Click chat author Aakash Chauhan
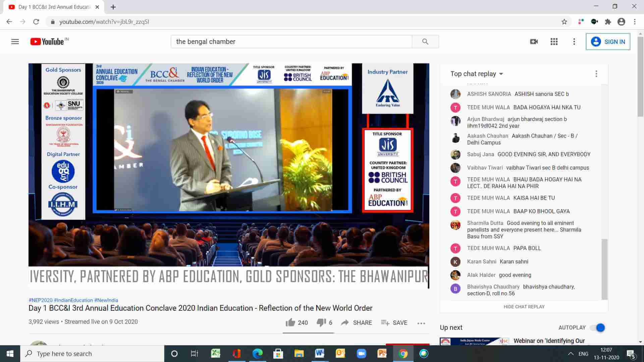The height and width of the screenshot is (362, 644). pos(488,136)
